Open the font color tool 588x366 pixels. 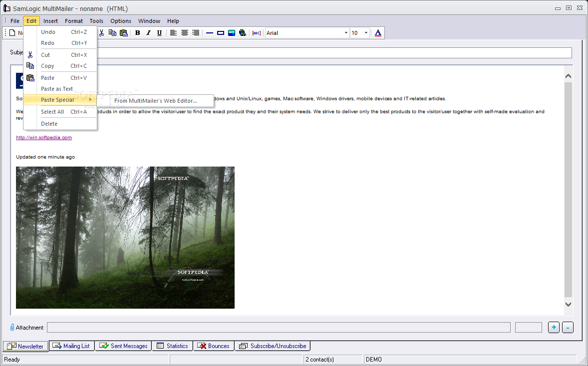(x=378, y=33)
